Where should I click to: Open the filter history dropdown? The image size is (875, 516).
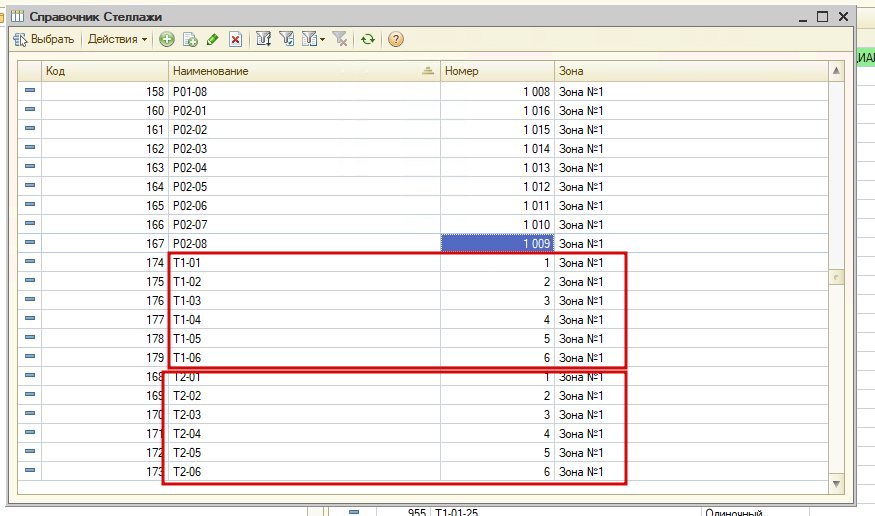pos(313,39)
